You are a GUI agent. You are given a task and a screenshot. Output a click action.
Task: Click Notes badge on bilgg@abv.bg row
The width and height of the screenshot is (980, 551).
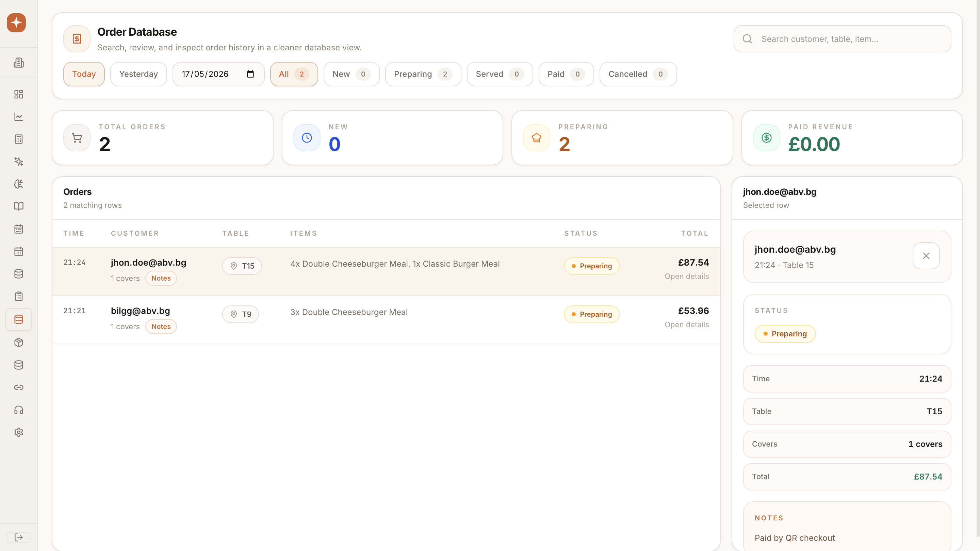coord(161,326)
